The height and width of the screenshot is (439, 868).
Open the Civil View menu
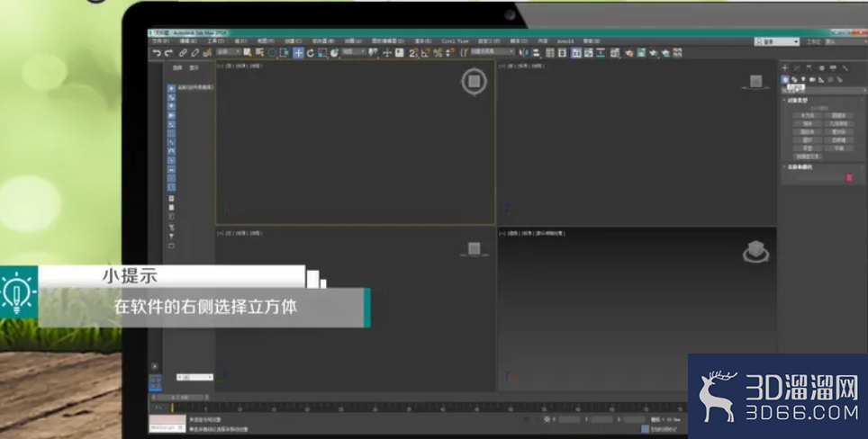click(x=455, y=40)
